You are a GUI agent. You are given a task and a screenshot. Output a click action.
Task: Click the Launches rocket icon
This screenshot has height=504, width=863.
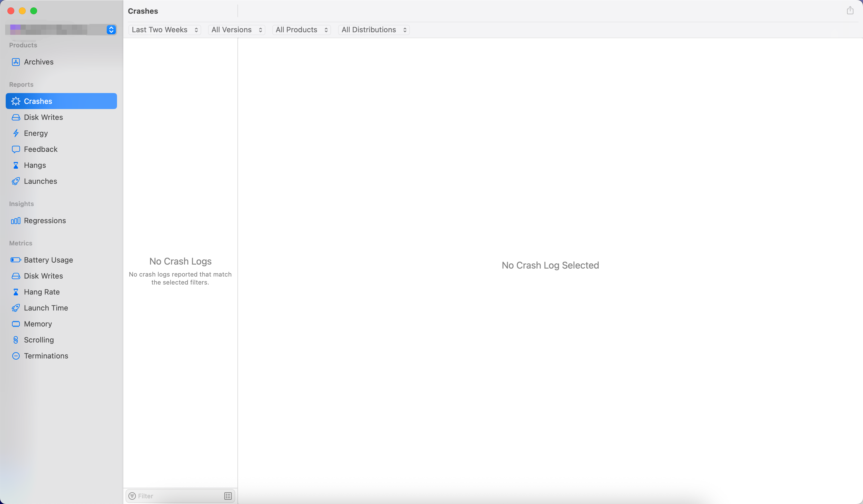pos(16,181)
